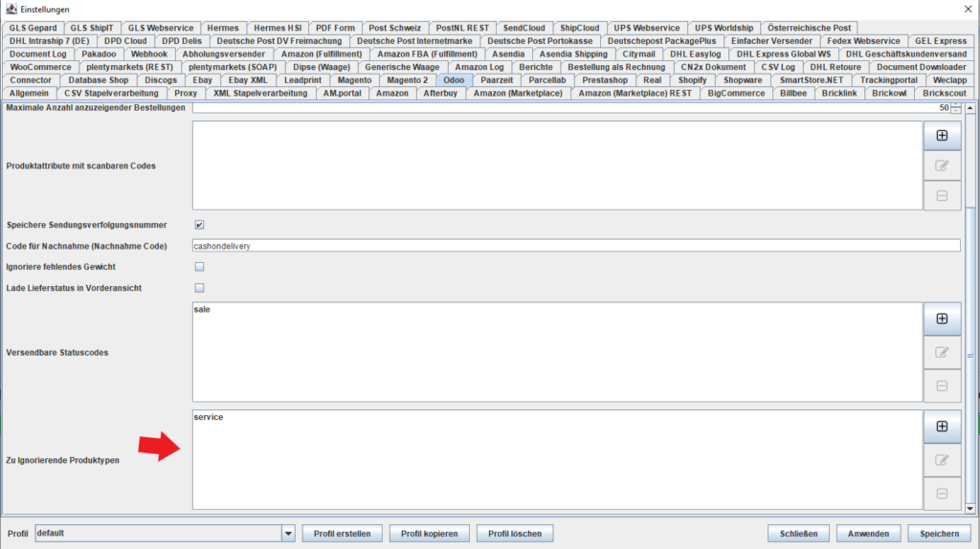The height and width of the screenshot is (549, 980).
Task: Click the Speichern button
Action: point(940,534)
